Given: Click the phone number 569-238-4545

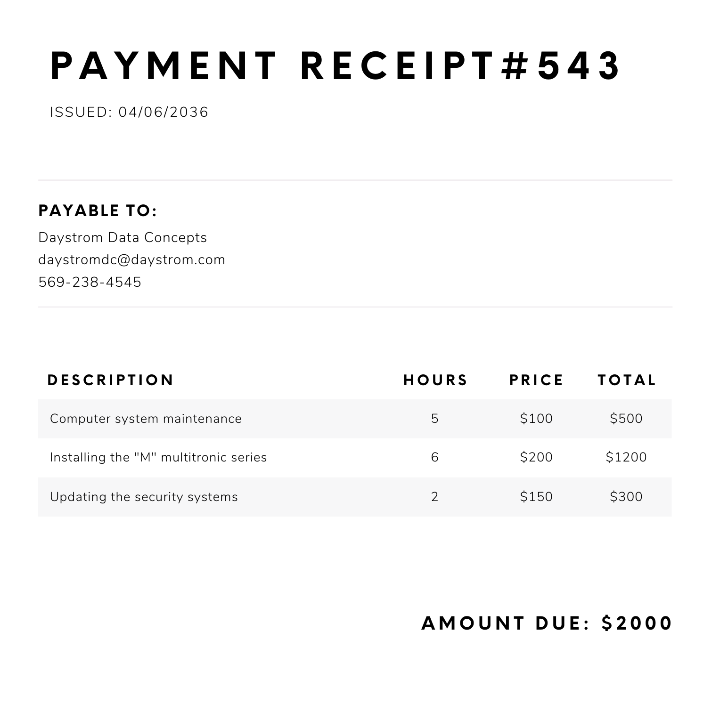Looking at the screenshot, I should click(90, 282).
